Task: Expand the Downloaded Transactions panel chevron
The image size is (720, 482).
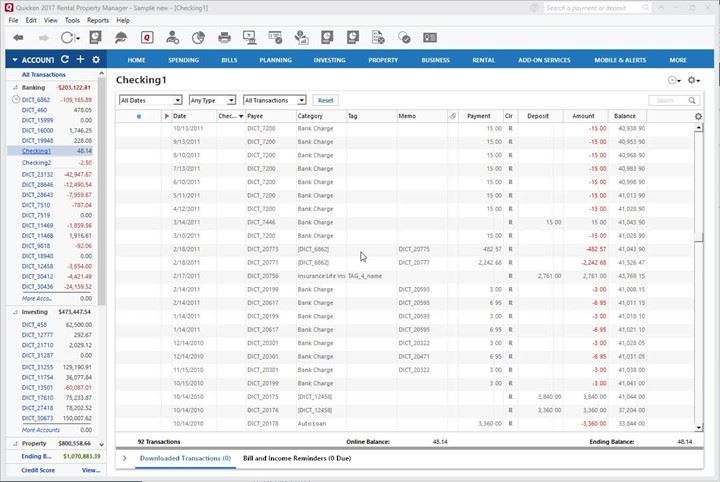Action: [124, 458]
